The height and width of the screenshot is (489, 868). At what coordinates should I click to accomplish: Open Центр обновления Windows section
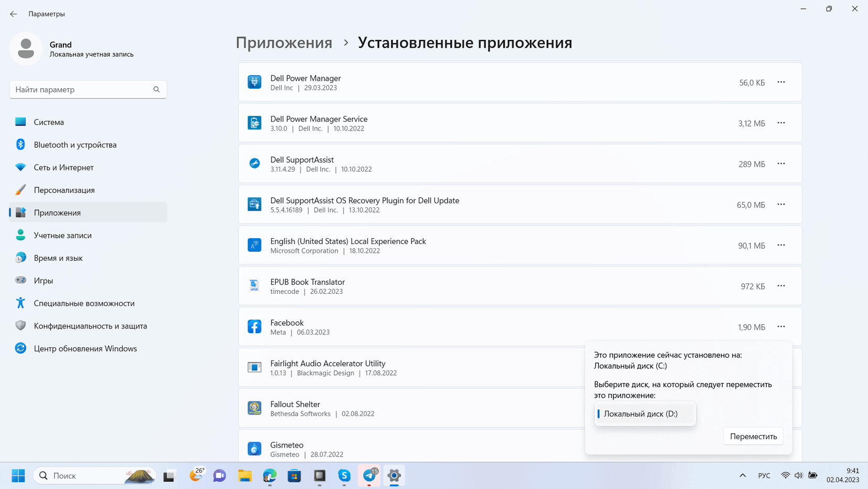point(88,348)
